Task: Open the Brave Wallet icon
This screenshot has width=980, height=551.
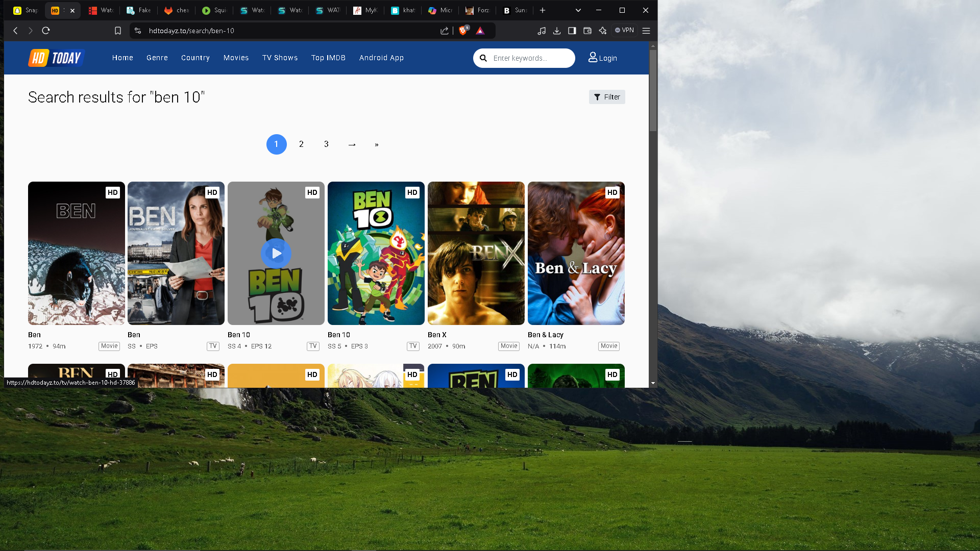Action: [x=587, y=31]
